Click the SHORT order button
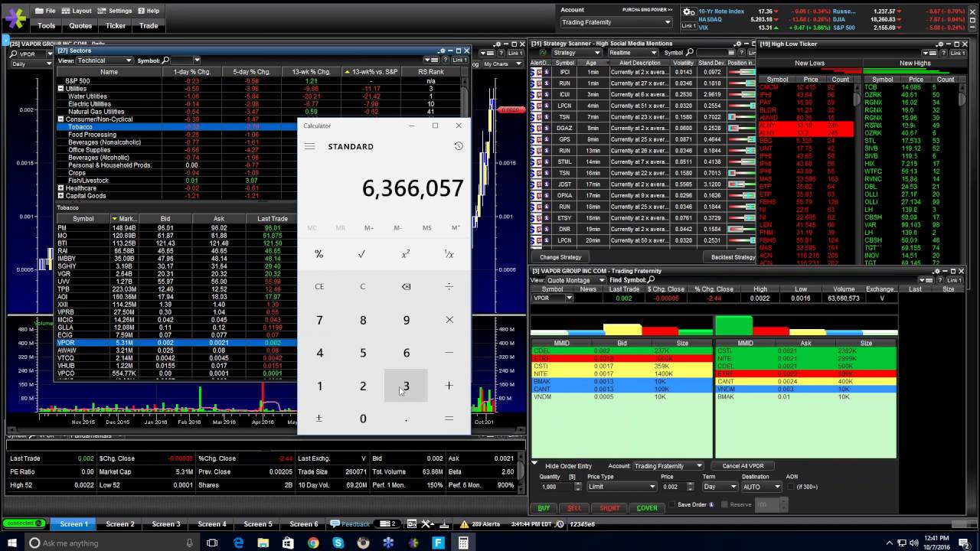Viewport: 980px width, 551px height. (x=609, y=508)
